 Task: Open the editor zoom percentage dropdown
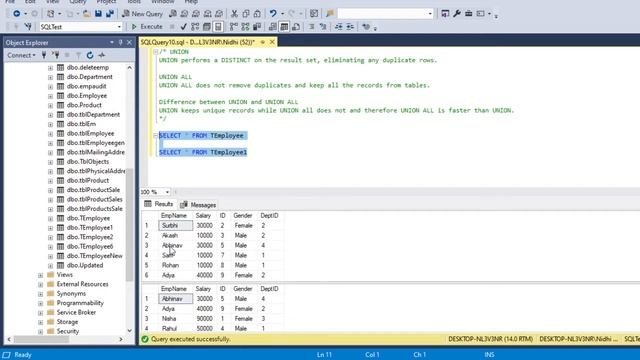pyautogui.click(x=167, y=192)
